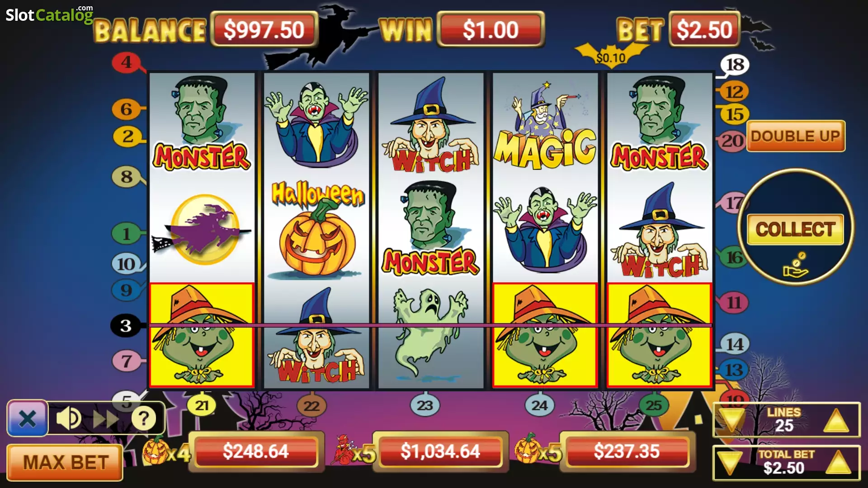Click the $248.64 pumpkin x4 jackpot
Image resolution: width=868 pixels, height=488 pixels.
click(x=256, y=451)
